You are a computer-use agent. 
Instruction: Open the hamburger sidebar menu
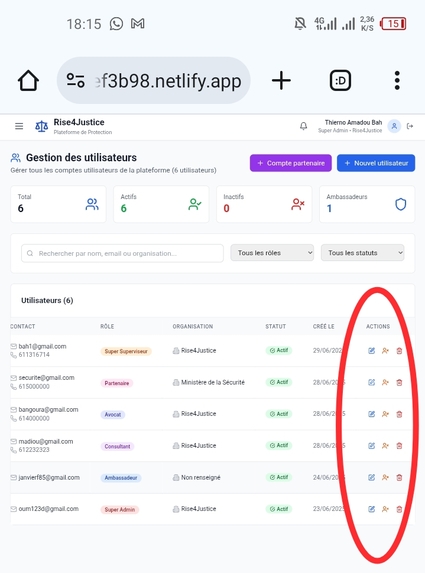click(19, 126)
